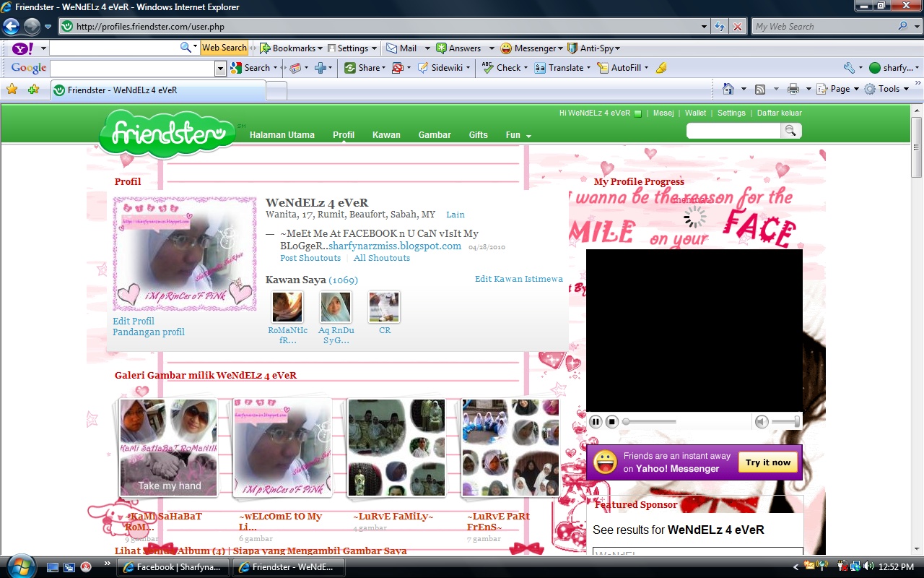Open Sidewiki on the Google toolbar
The image size is (924, 578).
[444, 68]
